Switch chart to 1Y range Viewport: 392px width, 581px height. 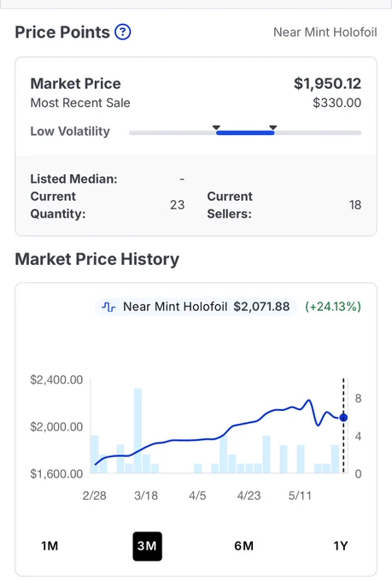341,546
